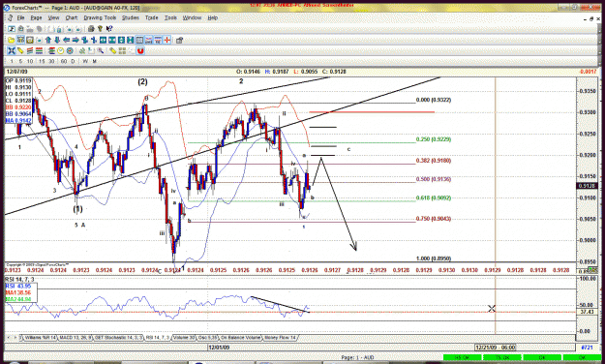Click the #721 bar count label
This screenshot has width=605, height=364.
point(587,348)
